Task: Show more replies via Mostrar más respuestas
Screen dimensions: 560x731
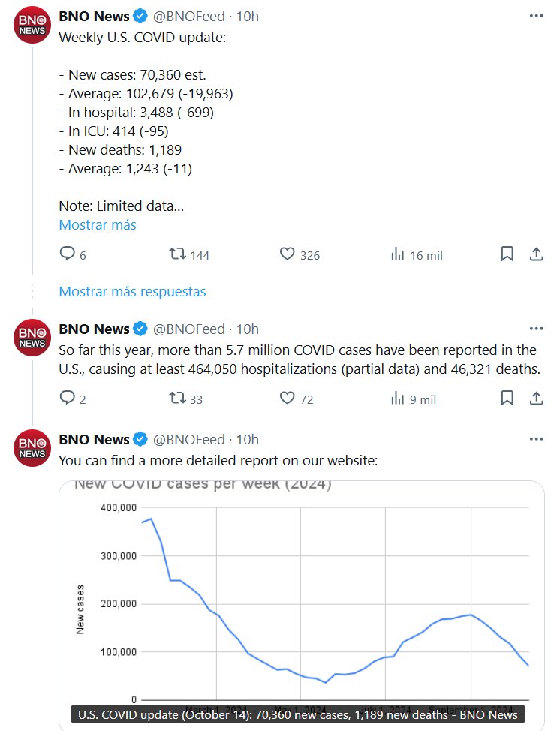Action: 132,291
